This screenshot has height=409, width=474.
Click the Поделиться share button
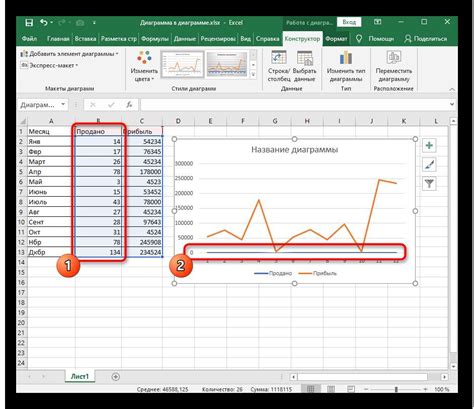426,39
